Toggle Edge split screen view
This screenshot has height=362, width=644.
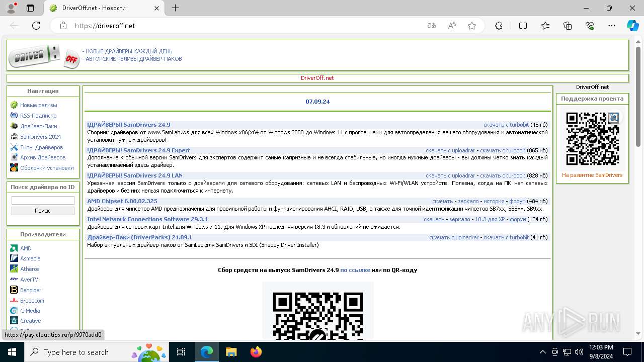(x=523, y=26)
